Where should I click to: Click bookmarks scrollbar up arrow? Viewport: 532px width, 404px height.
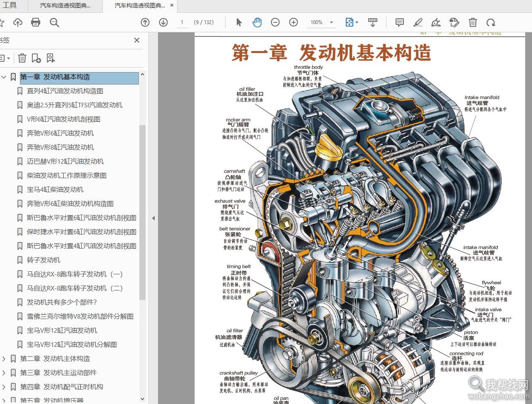142,75
